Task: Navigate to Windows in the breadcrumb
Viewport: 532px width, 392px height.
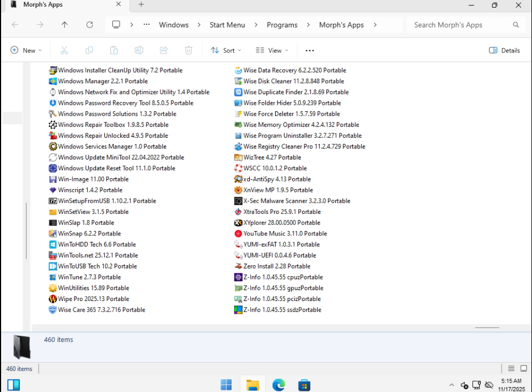Action: 174,25
